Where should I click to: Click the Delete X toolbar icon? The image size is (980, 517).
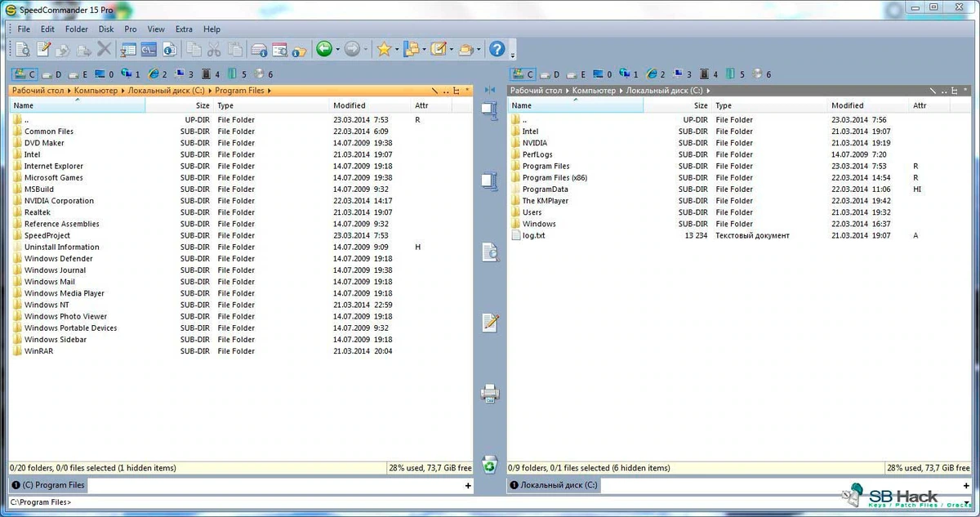105,50
